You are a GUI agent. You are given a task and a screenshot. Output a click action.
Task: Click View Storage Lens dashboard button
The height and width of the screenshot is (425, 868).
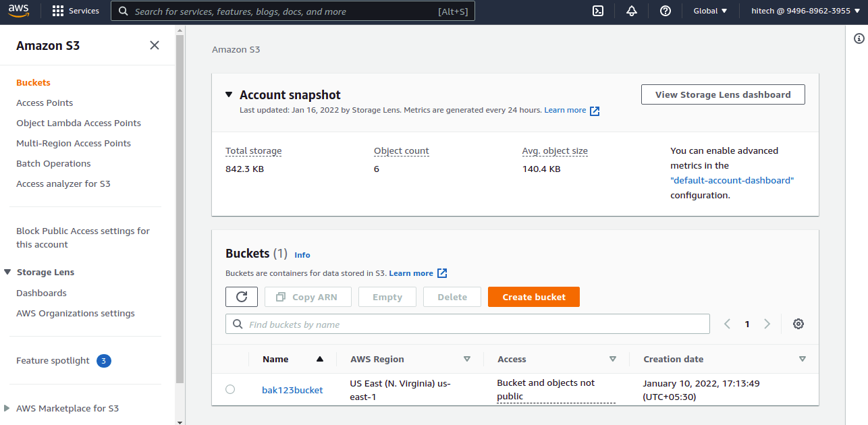click(723, 94)
